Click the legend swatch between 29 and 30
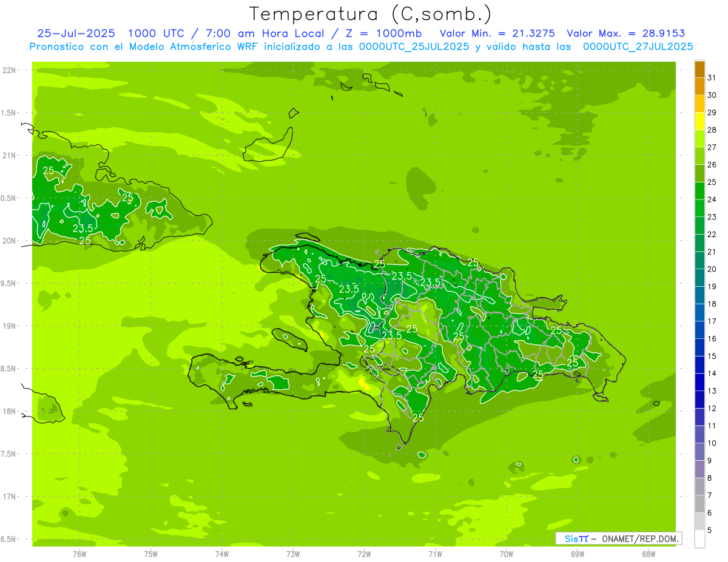The width and height of the screenshot is (728, 562). click(699, 104)
